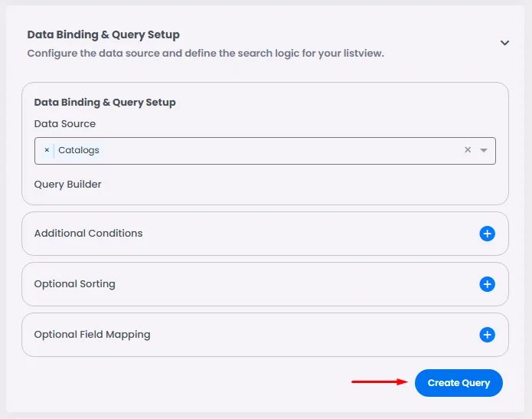Collapse the section using the top-right chevron
Viewport: 532px width, 419px height.
tap(504, 43)
